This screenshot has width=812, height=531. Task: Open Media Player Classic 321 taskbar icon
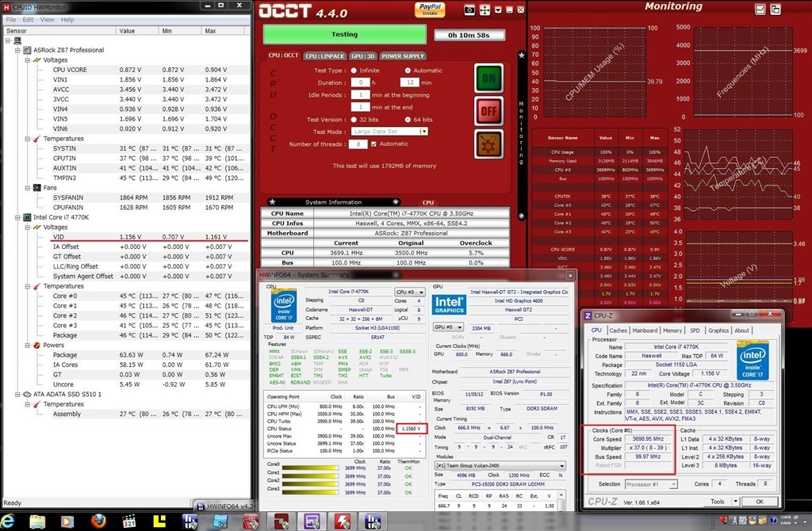128,521
